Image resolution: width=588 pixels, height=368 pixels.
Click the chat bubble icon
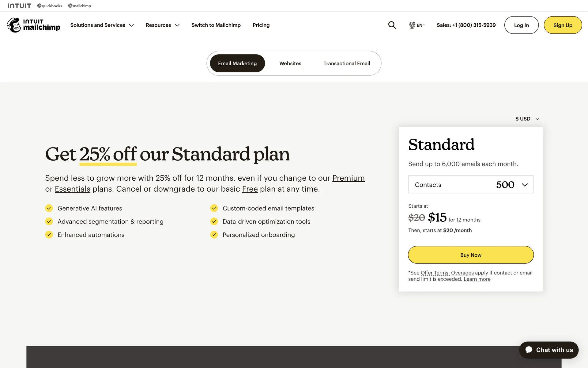[x=529, y=350]
